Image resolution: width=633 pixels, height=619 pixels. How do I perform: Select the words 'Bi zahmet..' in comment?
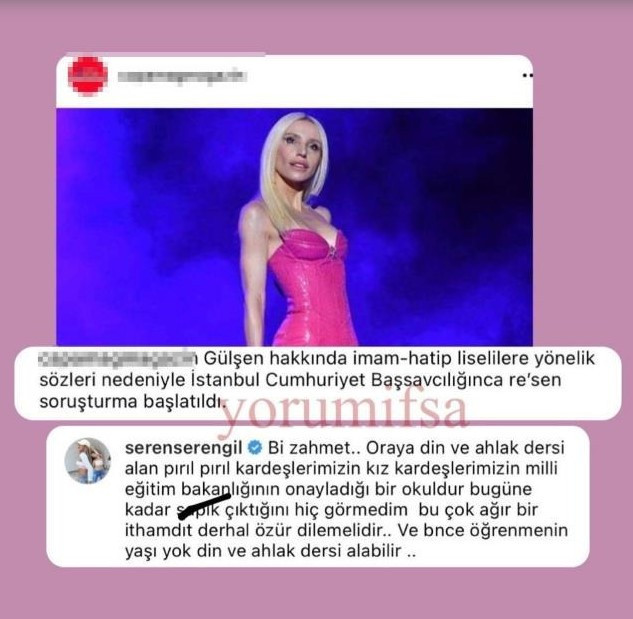point(316,448)
